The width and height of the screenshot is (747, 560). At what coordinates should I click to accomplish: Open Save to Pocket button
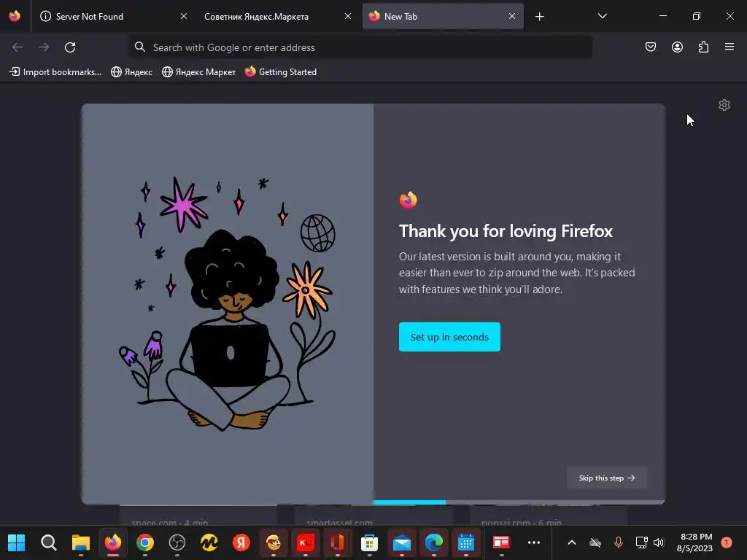(x=651, y=47)
